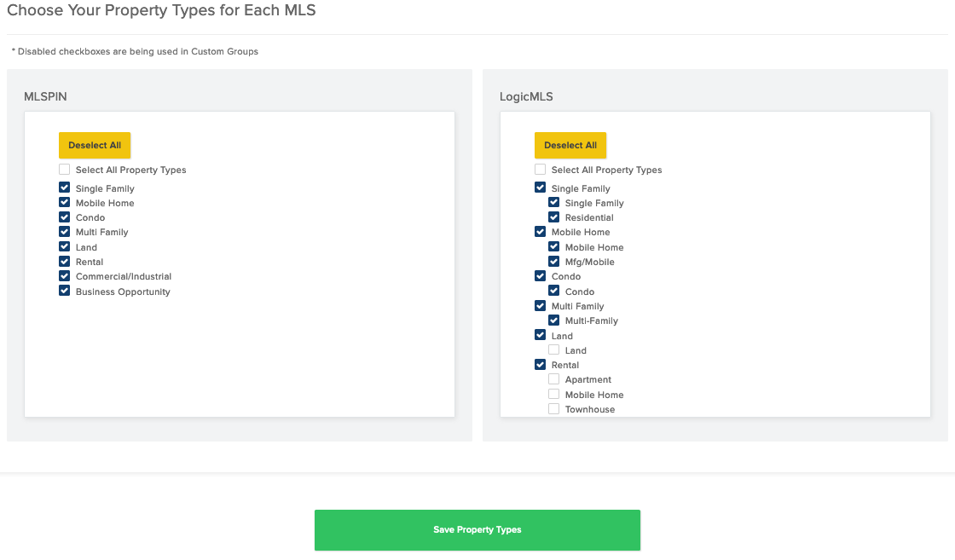Viewport: 955px width, 560px height.
Task: Uncheck MLSPIN Mobile Home checkbox
Action: [x=65, y=202]
